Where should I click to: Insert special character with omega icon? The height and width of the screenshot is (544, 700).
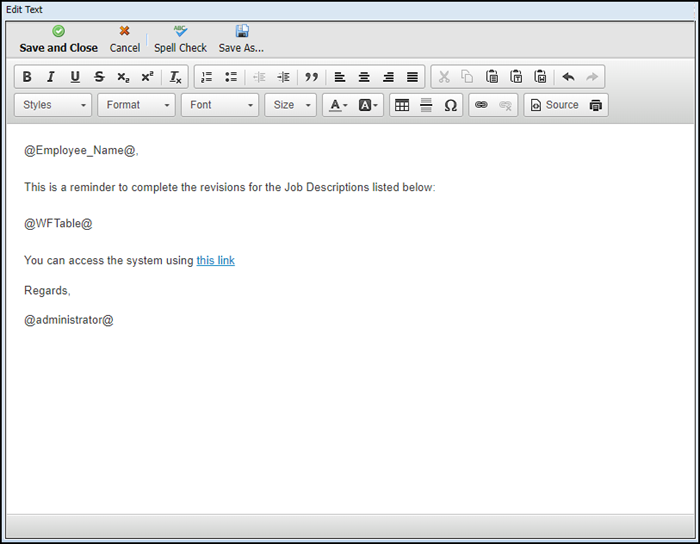pyautogui.click(x=450, y=105)
